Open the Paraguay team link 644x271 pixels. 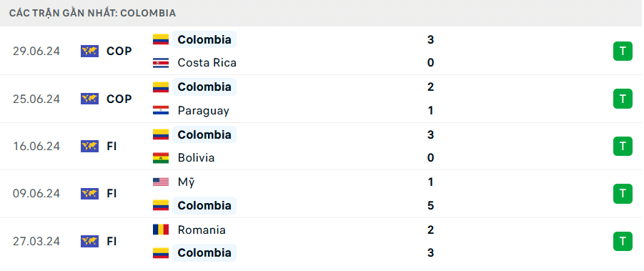coord(203,110)
